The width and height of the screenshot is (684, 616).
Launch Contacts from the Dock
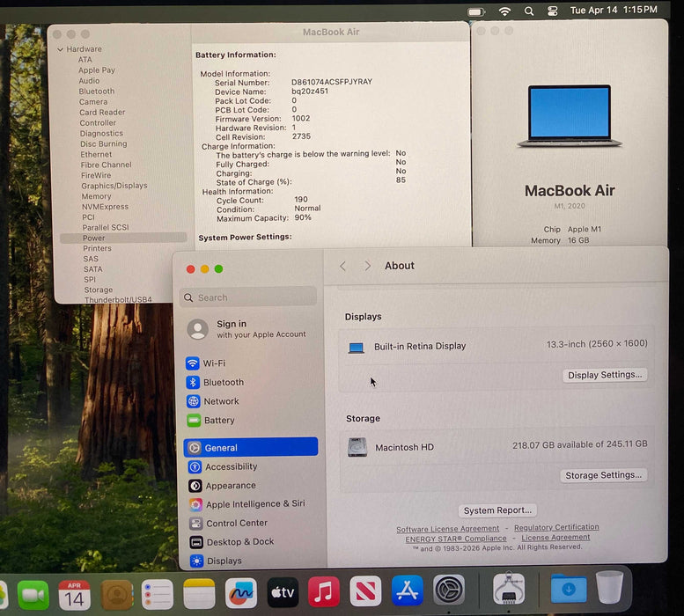tap(116, 595)
